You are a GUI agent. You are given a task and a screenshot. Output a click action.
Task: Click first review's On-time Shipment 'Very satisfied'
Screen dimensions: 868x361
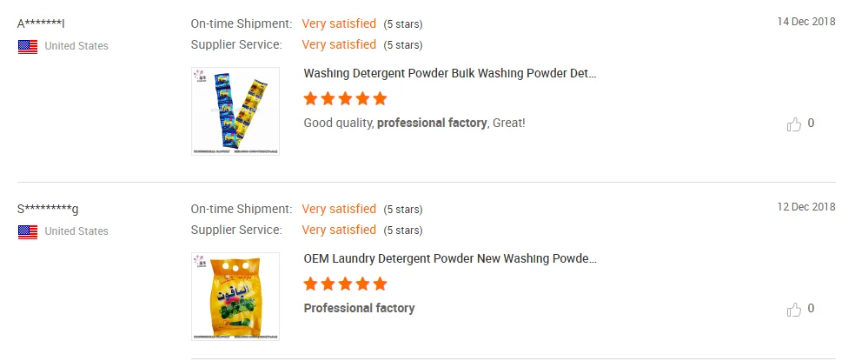click(x=339, y=23)
